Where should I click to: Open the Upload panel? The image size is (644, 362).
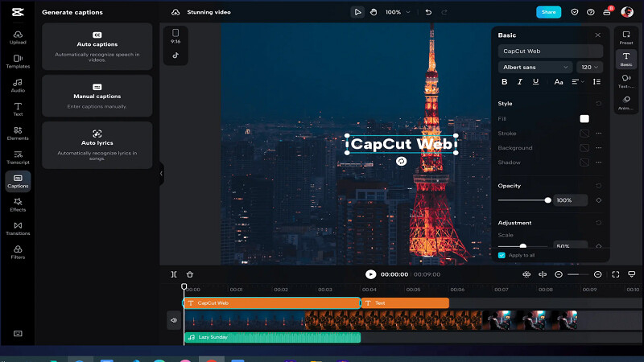[18, 37]
